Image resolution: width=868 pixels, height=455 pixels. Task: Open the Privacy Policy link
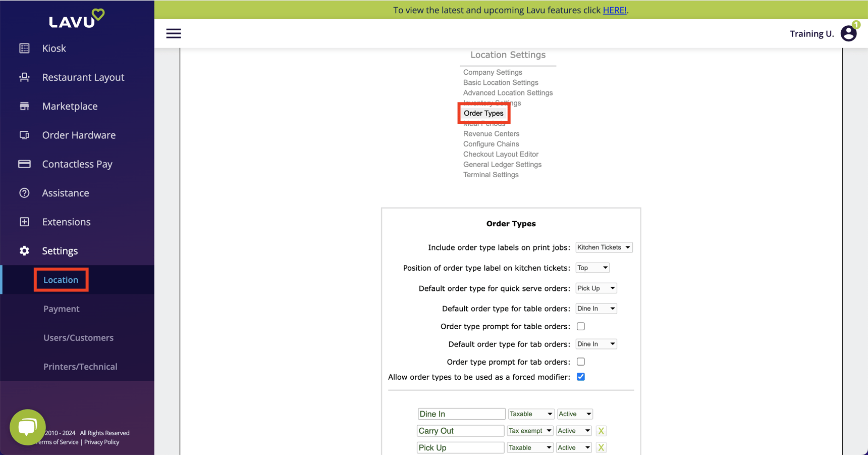tap(101, 442)
